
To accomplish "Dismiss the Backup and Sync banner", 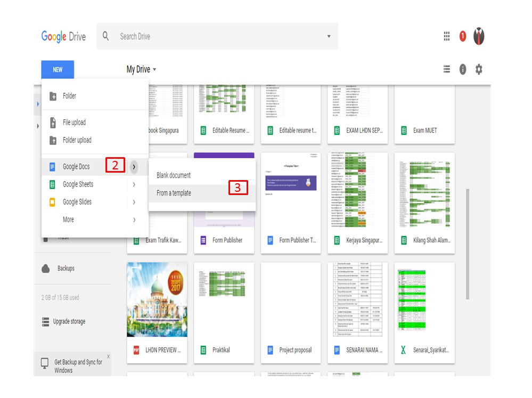I will coord(108,356).
